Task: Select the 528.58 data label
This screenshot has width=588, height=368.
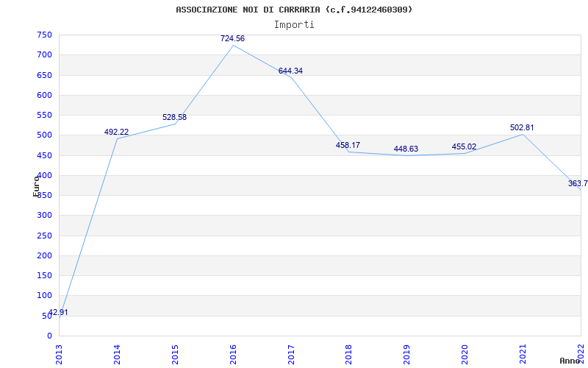Action: 174,117
